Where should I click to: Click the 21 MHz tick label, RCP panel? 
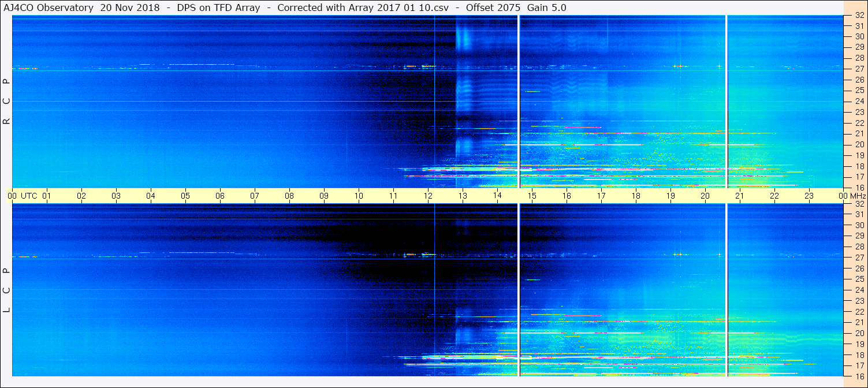(859, 133)
